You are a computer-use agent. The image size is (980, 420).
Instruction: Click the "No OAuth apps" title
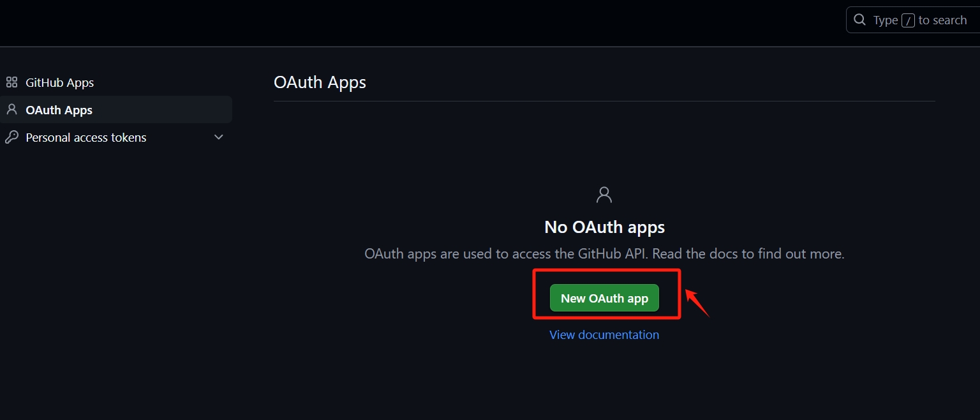coord(604,227)
